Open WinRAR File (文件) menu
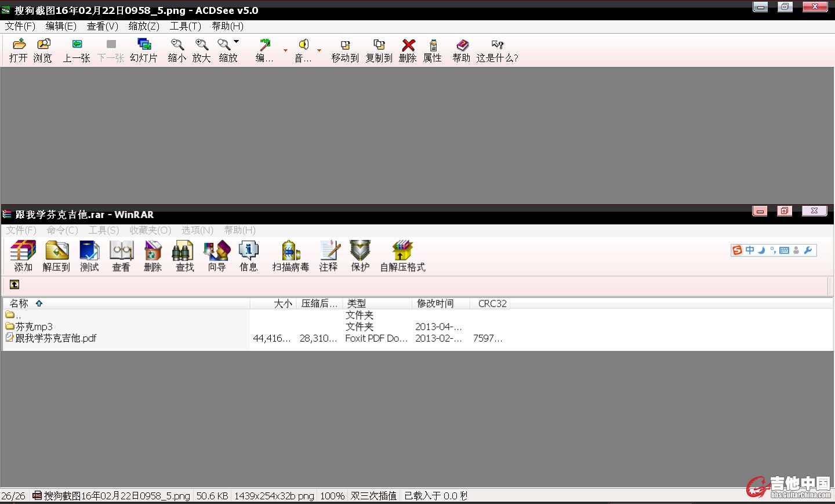This screenshot has height=504, width=835. click(x=21, y=230)
